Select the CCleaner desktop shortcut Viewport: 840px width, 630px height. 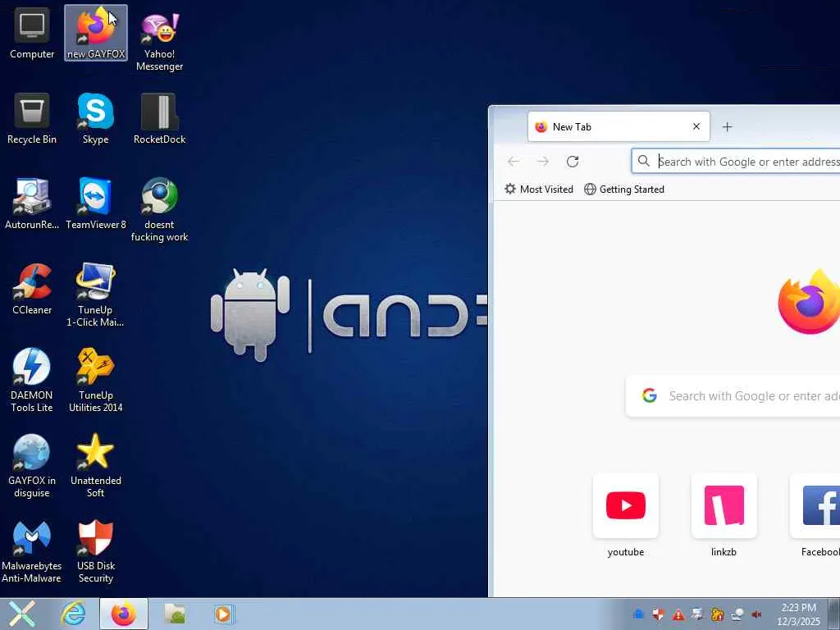click(32, 289)
